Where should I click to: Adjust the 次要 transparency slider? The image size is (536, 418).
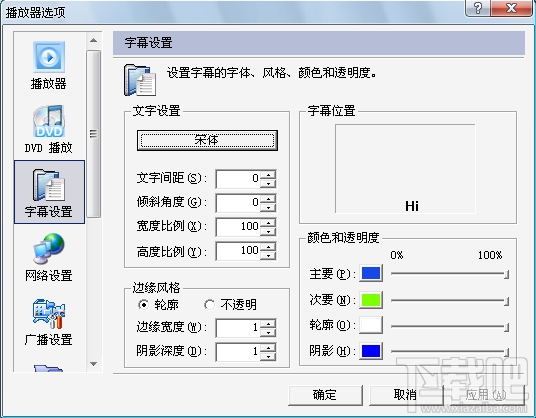[x=450, y=300]
